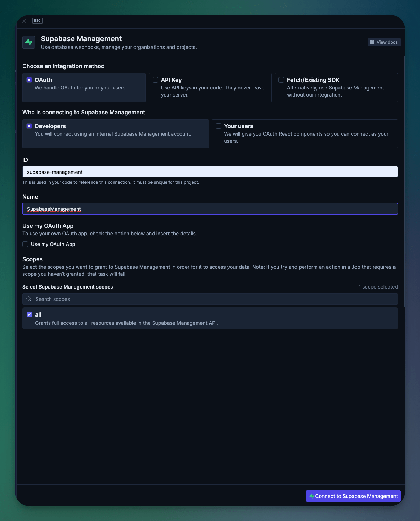Choose Your users as the connecting party
Image resolution: width=420 pixels, height=521 pixels.
(x=305, y=134)
